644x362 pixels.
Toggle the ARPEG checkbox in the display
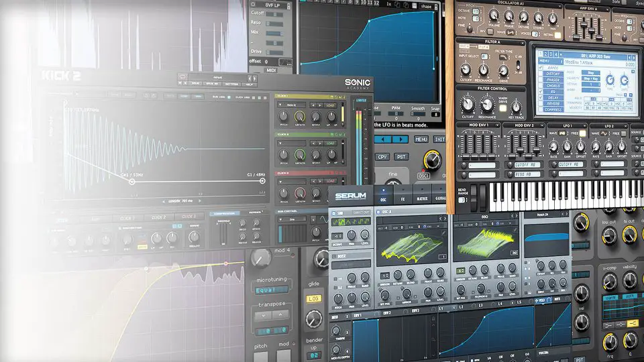541,68
